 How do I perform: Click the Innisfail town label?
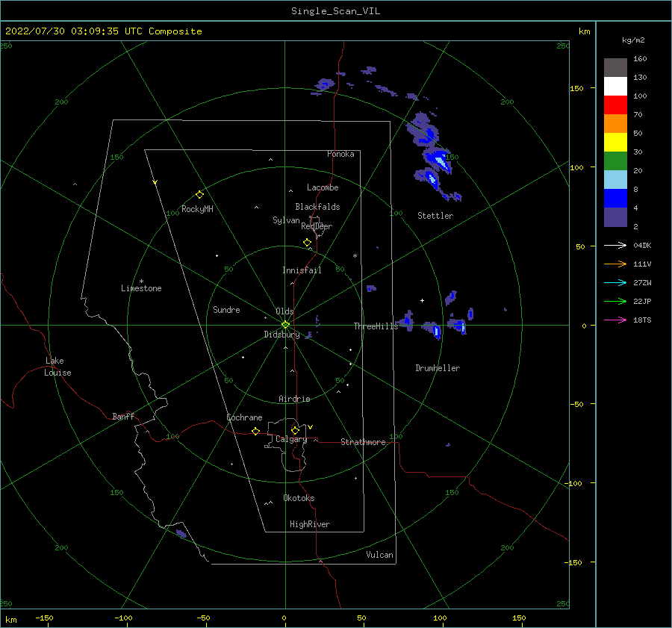[302, 270]
